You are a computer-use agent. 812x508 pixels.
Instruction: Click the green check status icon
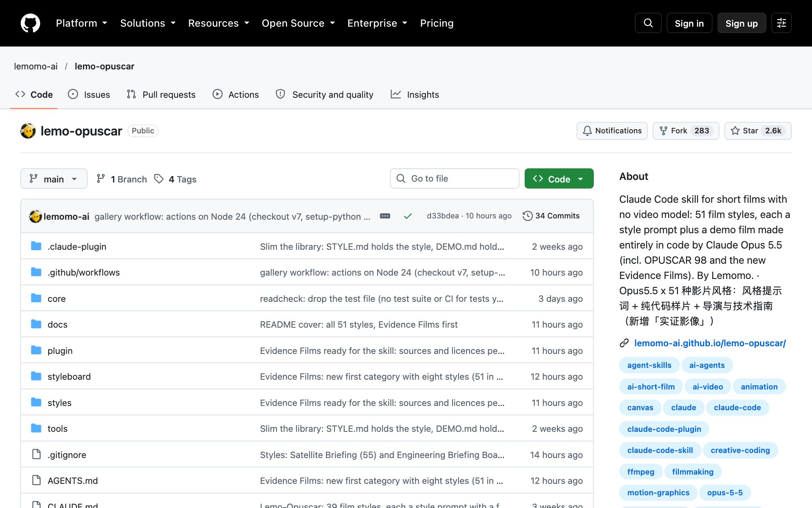(x=408, y=216)
